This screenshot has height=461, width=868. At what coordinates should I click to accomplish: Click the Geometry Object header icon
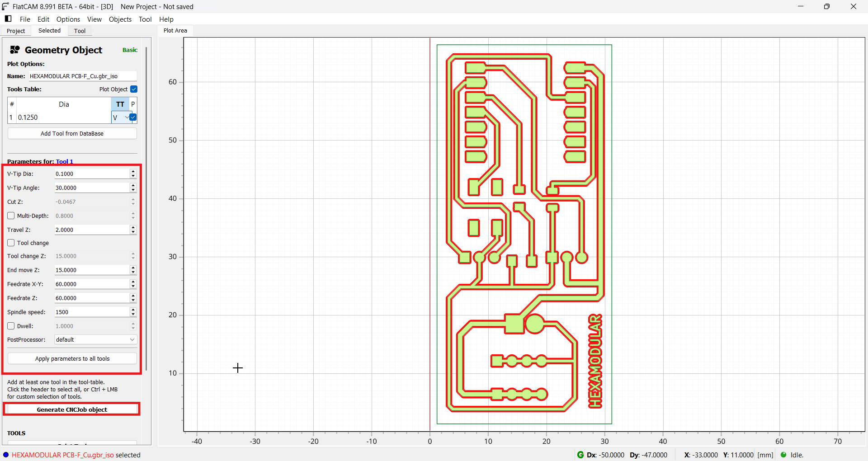[x=15, y=50]
